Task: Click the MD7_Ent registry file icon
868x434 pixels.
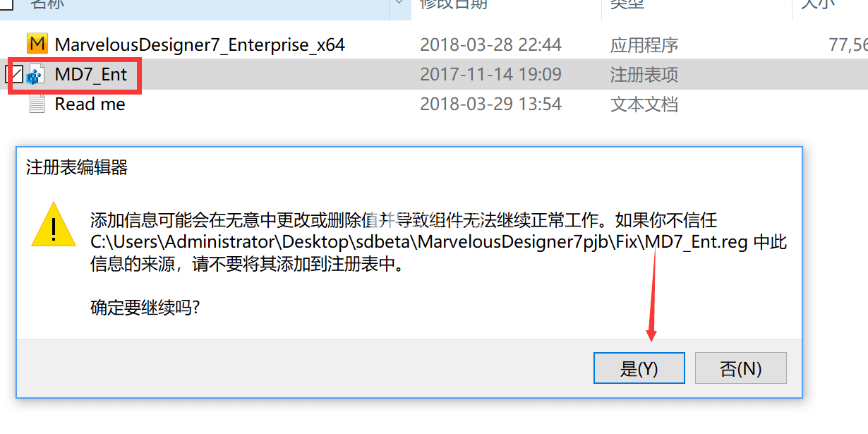Action: pos(35,75)
